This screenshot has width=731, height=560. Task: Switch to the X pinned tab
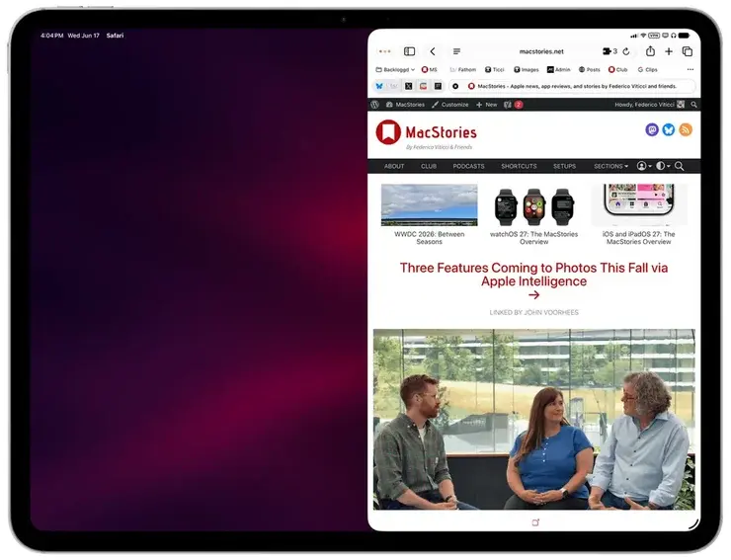pyautogui.click(x=408, y=86)
